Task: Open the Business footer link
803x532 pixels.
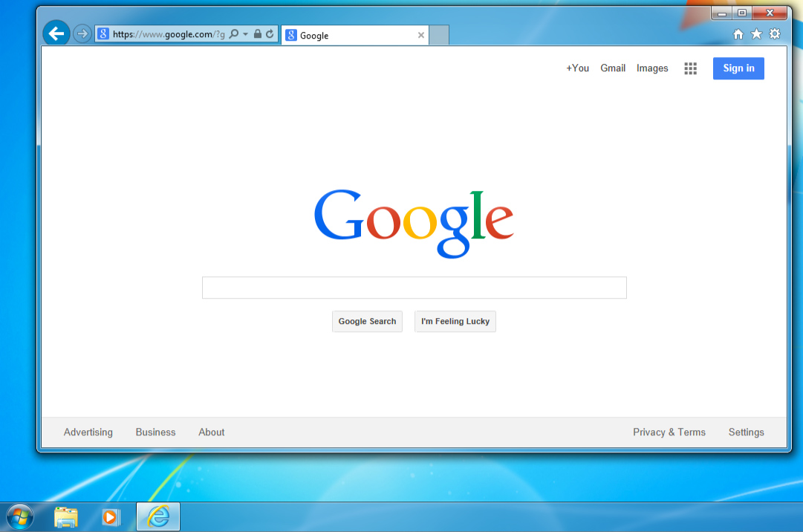Action: [x=156, y=432]
